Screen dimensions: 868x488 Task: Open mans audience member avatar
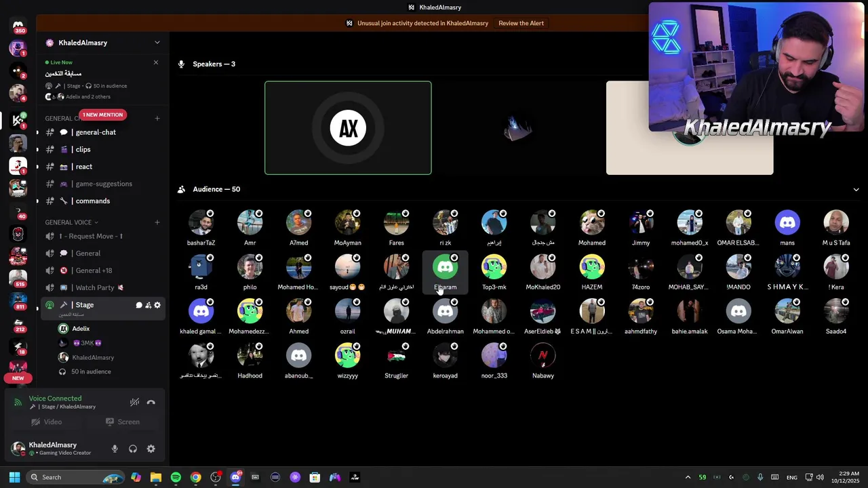(x=787, y=222)
